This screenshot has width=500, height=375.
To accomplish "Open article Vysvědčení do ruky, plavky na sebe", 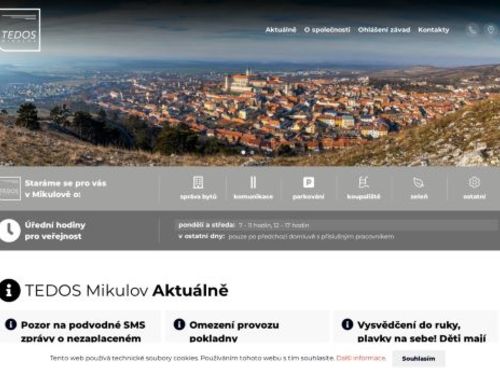I will (x=422, y=332).
